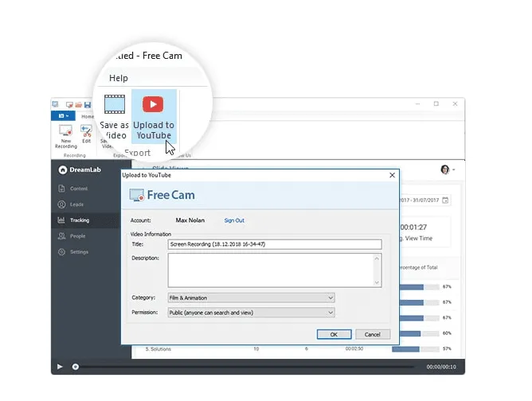Click the Max Nolan account name

[190, 220]
